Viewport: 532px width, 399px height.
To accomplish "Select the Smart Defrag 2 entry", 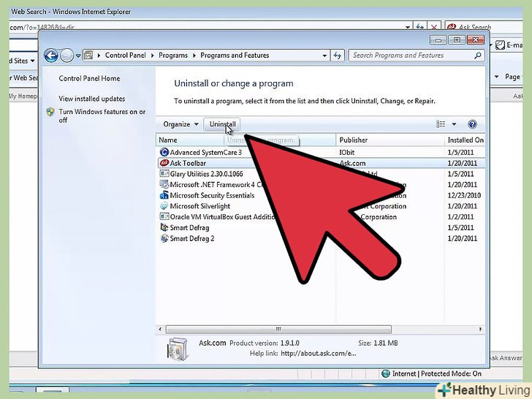I will click(321, 238).
